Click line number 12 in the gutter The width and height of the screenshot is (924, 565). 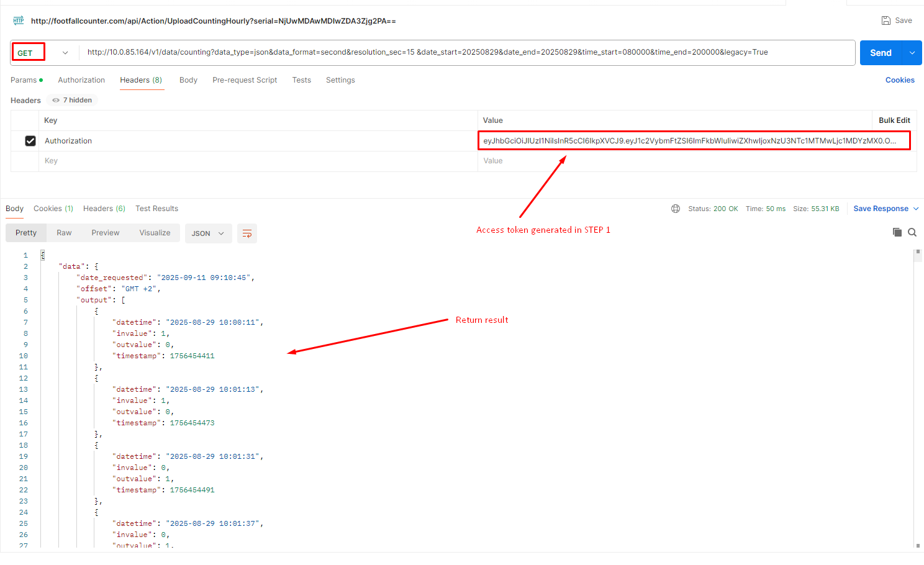tap(24, 378)
